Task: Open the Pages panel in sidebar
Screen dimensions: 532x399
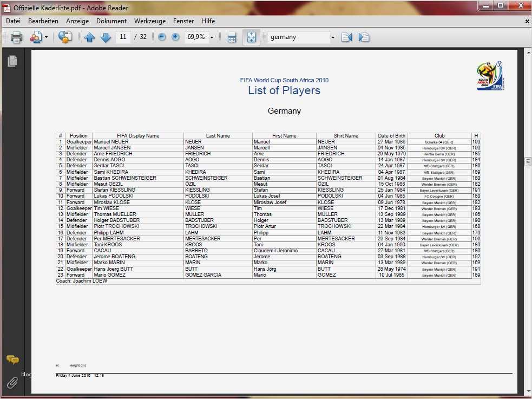Action: (x=12, y=61)
